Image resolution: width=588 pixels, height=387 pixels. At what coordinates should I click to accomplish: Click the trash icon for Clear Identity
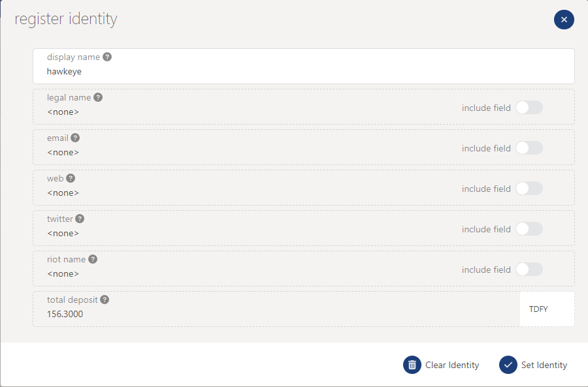[x=412, y=365]
